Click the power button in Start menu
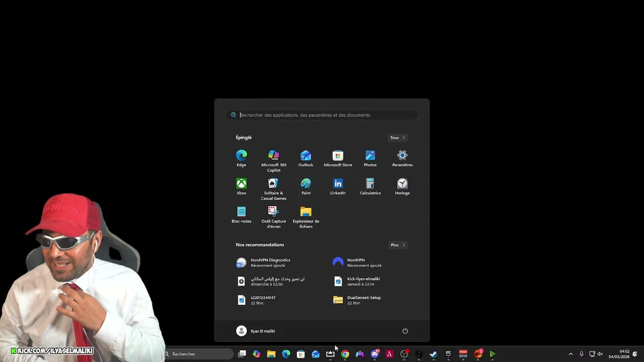This screenshot has width=644, height=362. [405, 331]
